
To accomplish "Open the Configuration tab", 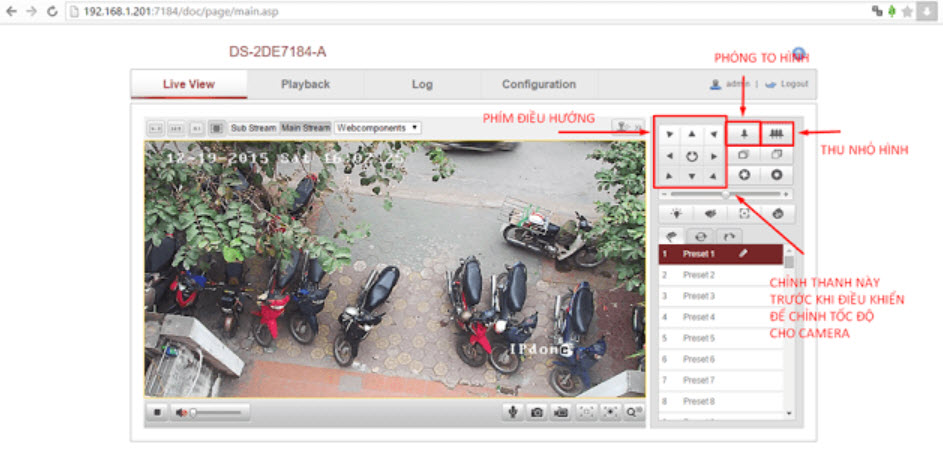I will (x=539, y=84).
